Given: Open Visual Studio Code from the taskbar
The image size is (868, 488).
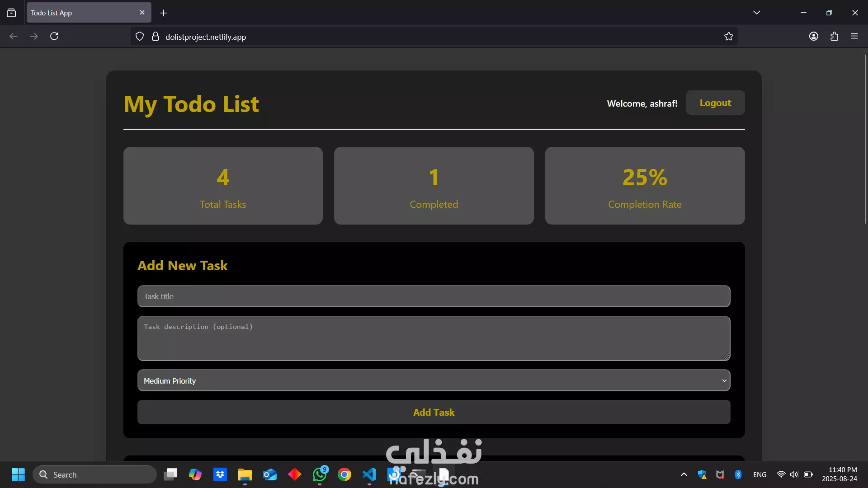Looking at the screenshot, I should [x=369, y=474].
